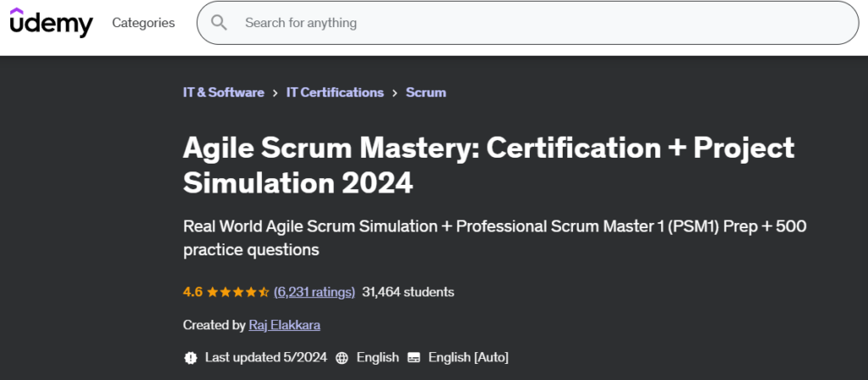Click the 'English [Auto]' caption text
Screen dimensions: 868x380
468,357
